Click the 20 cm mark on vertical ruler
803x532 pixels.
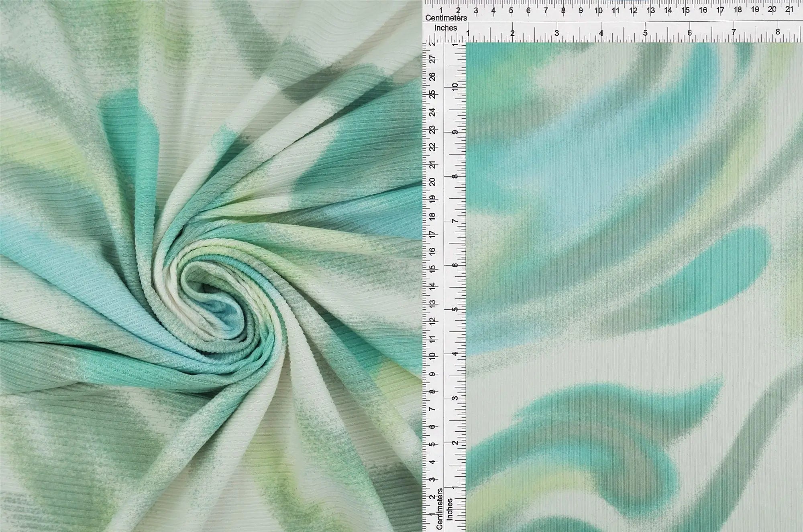coord(432,182)
